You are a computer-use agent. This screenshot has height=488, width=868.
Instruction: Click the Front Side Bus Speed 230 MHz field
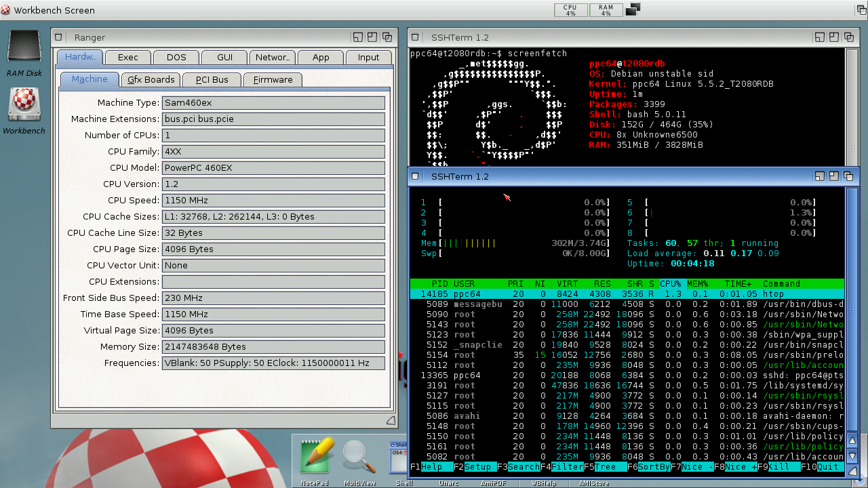coord(273,298)
